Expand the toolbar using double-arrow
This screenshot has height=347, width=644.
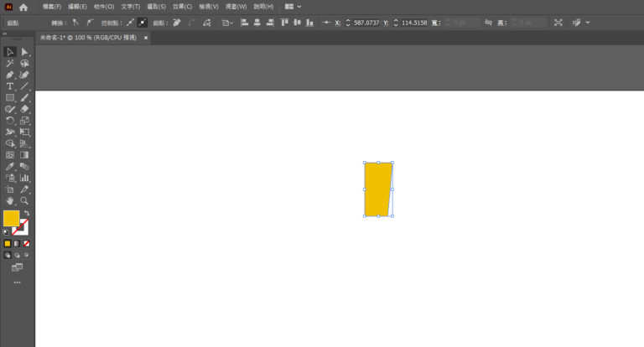[4, 34]
